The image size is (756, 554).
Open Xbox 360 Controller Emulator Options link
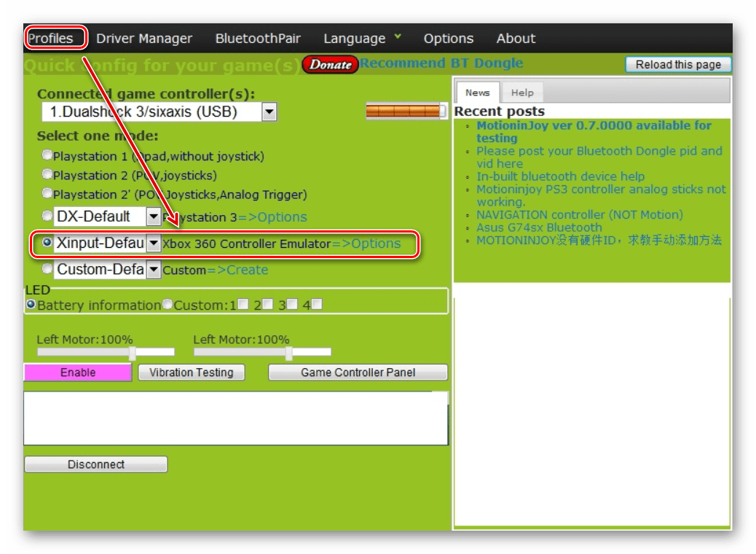366,243
